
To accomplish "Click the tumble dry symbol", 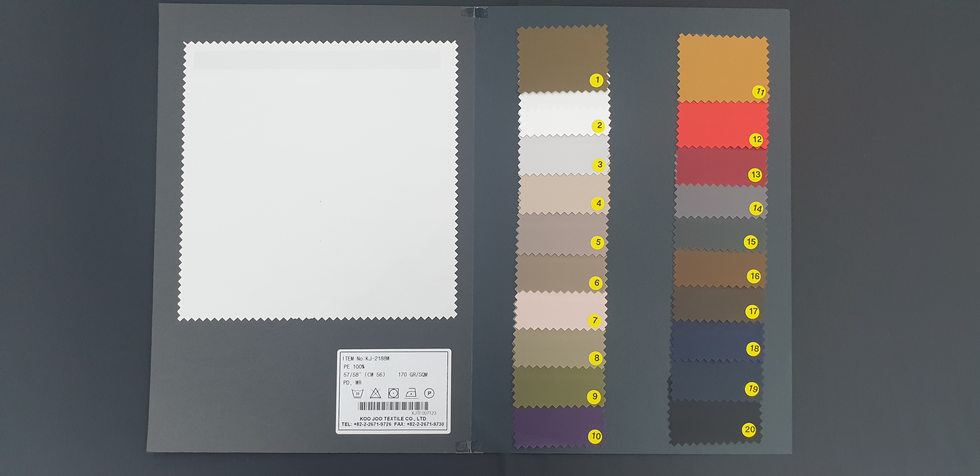I will pos(393,393).
